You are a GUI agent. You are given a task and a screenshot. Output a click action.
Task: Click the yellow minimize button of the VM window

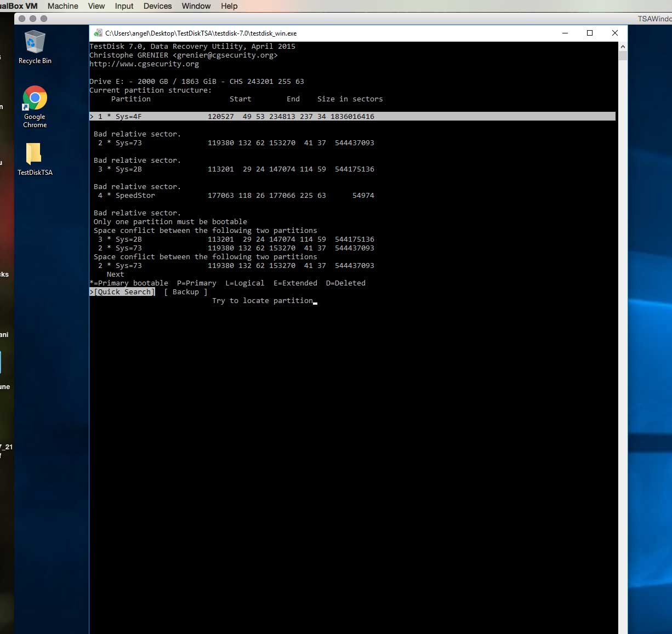pos(33,19)
